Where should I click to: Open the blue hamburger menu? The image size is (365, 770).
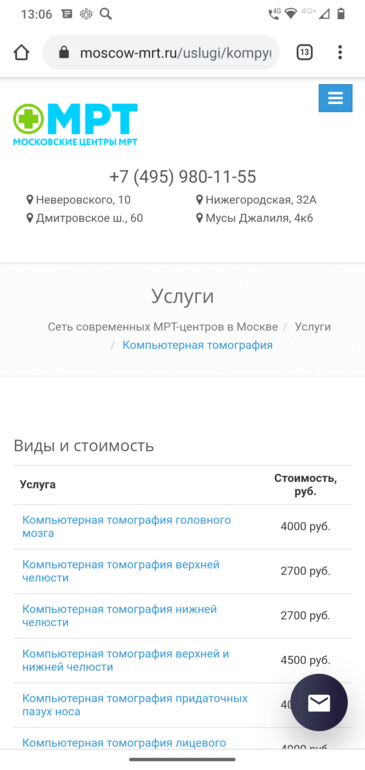click(x=335, y=98)
